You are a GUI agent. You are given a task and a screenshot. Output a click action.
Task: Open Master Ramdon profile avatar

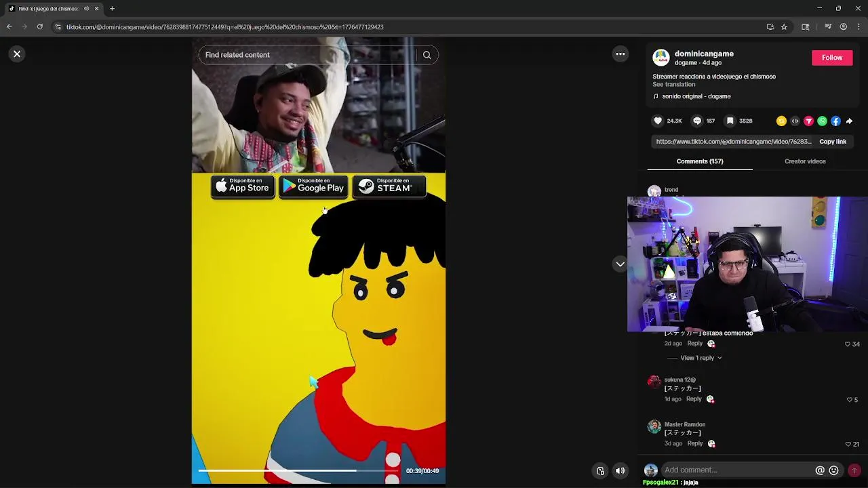654,426
